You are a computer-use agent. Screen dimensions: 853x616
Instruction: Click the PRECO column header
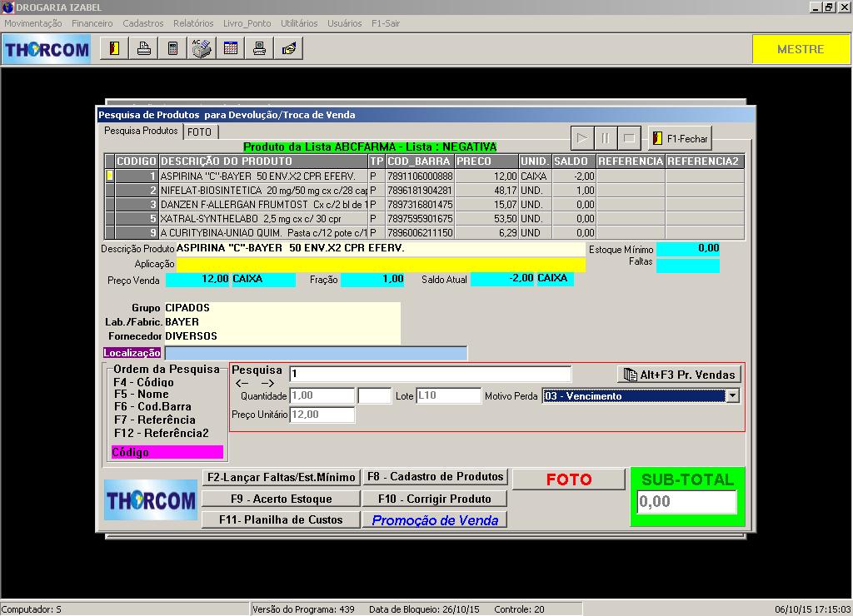(x=486, y=161)
